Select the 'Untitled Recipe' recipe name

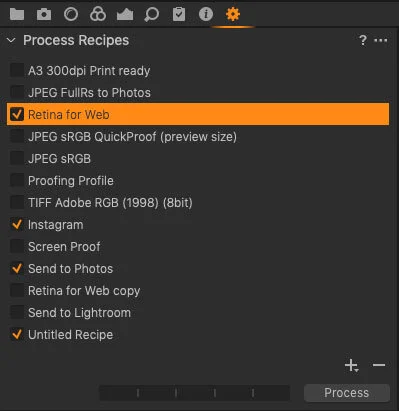click(70, 335)
